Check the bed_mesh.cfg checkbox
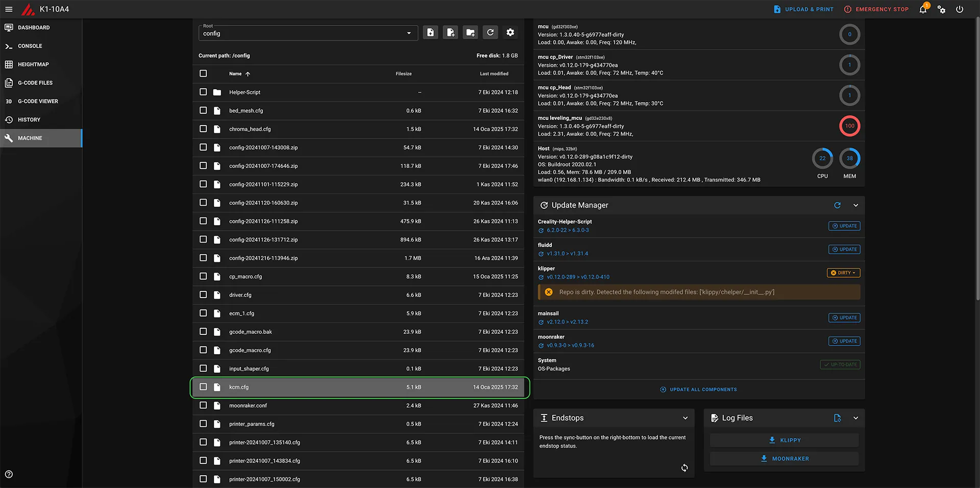Image resolution: width=980 pixels, height=488 pixels. click(x=203, y=110)
